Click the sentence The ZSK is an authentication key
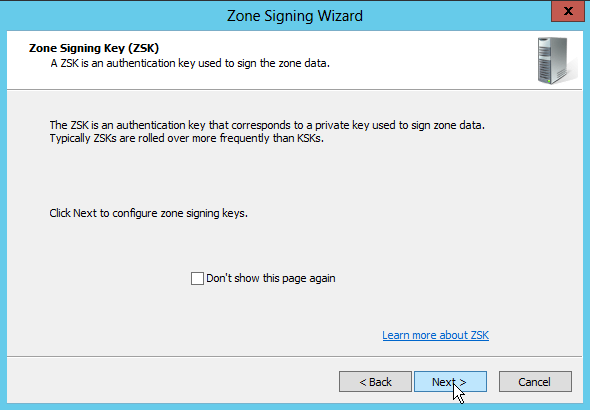Screen dimensions: 590x410 [267, 125]
